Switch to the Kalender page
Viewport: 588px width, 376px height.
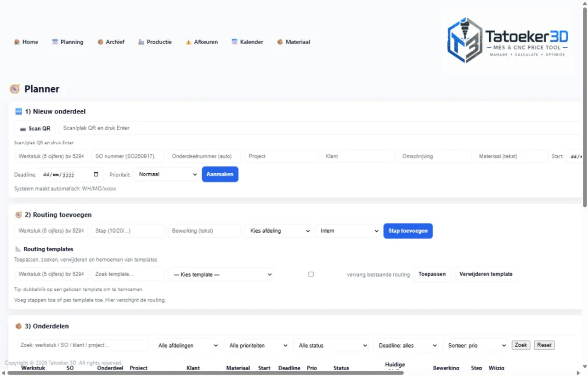(247, 42)
